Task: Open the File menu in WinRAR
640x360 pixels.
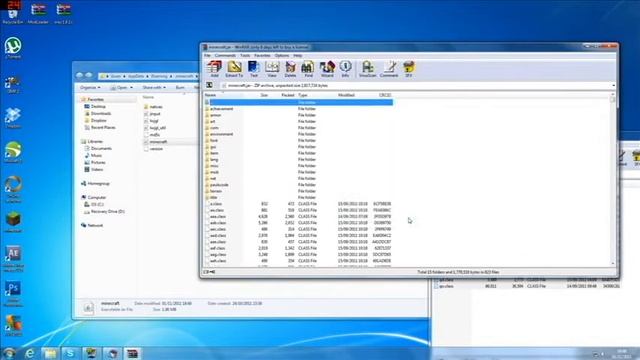Action: [207, 56]
